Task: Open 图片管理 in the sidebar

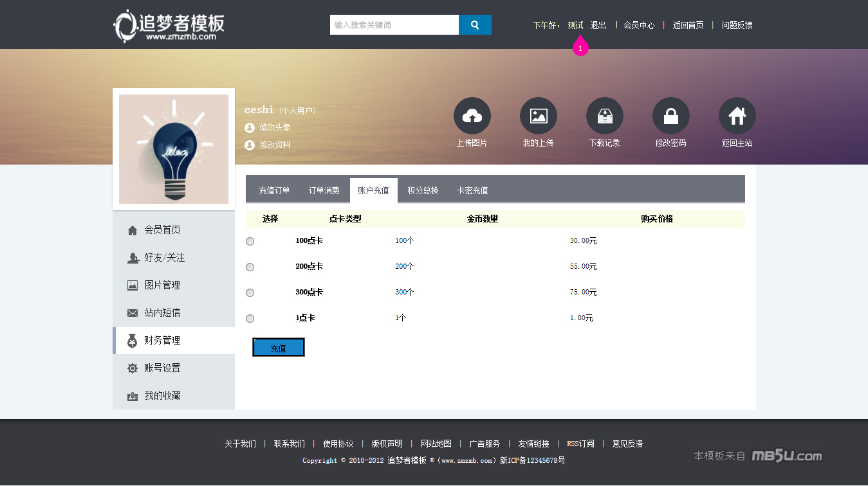Action: tap(162, 285)
